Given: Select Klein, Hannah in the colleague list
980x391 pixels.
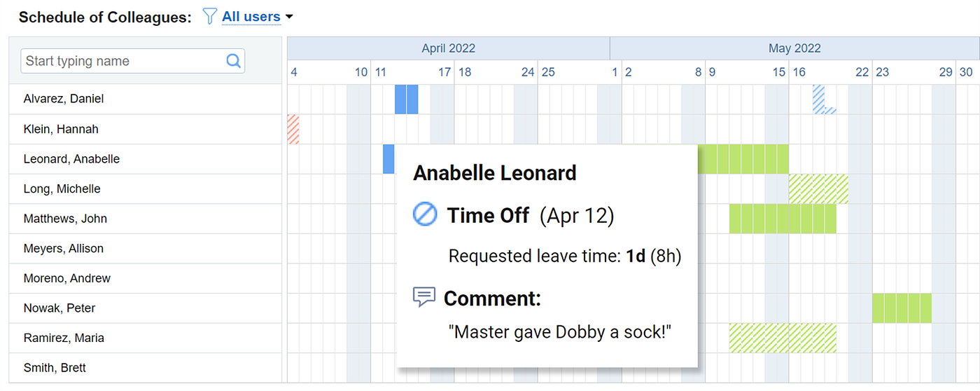Looking at the screenshot, I should coord(61,129).
